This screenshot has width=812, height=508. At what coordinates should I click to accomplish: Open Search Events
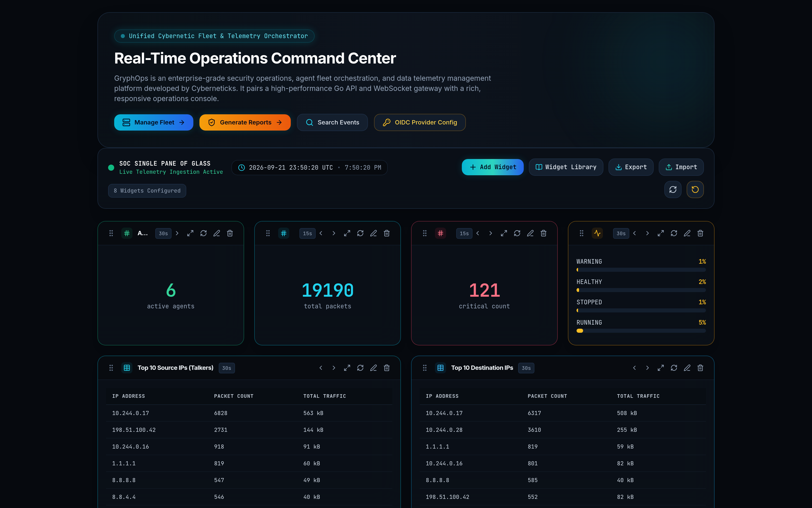tap(332, 122)
